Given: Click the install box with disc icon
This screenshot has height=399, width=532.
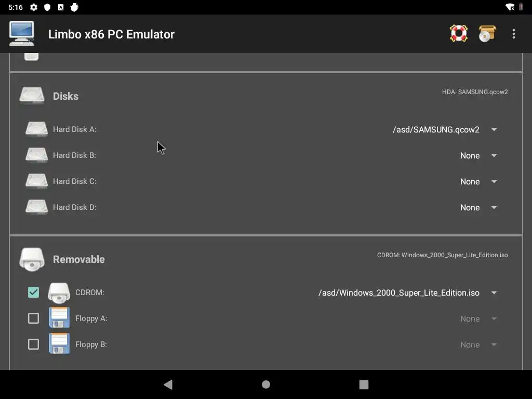Looking at the screenshot, I should (487, 34).
